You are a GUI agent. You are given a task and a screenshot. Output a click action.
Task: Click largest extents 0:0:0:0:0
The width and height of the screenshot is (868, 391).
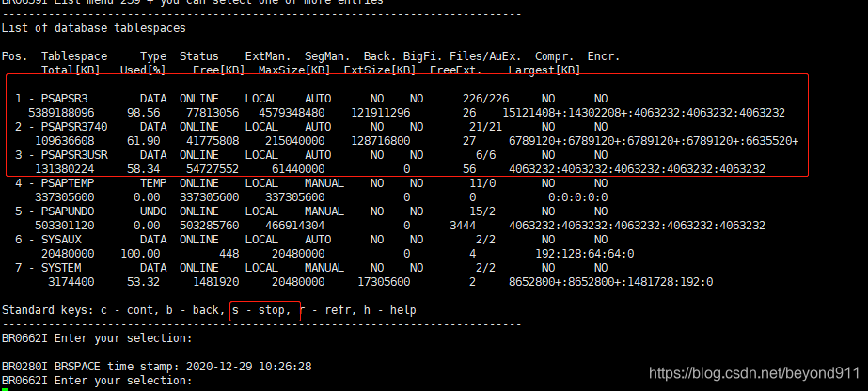point(578,197)
